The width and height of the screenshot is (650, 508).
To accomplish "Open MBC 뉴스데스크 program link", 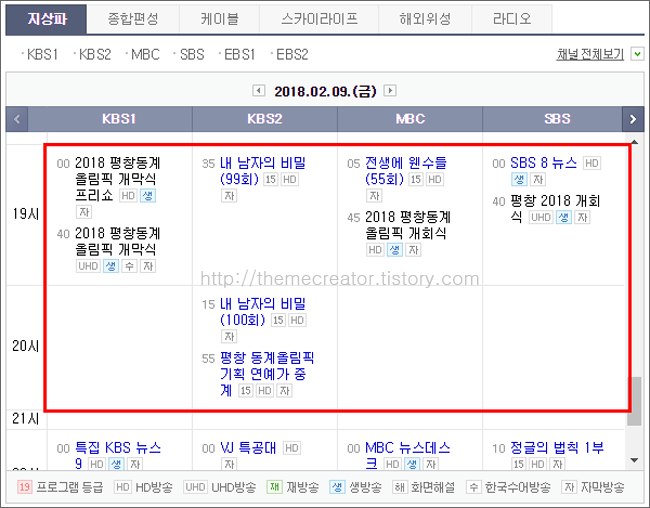I will (407, 455).
